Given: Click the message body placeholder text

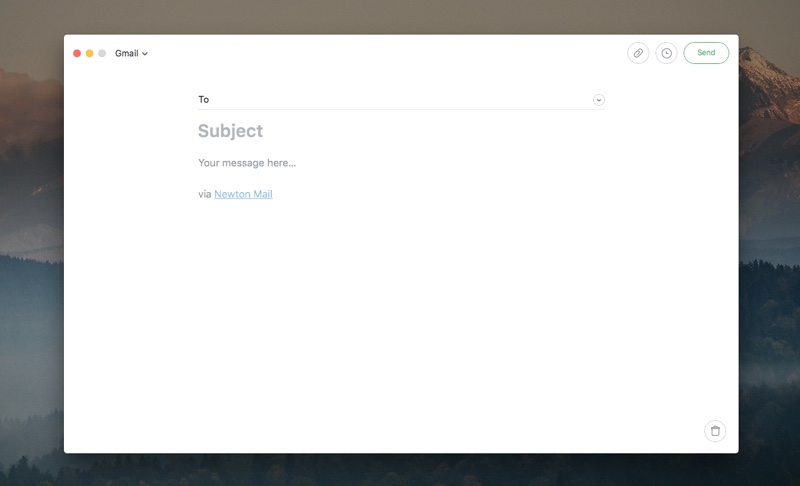Looking at the screenshot, I should (x=247, y=163).
